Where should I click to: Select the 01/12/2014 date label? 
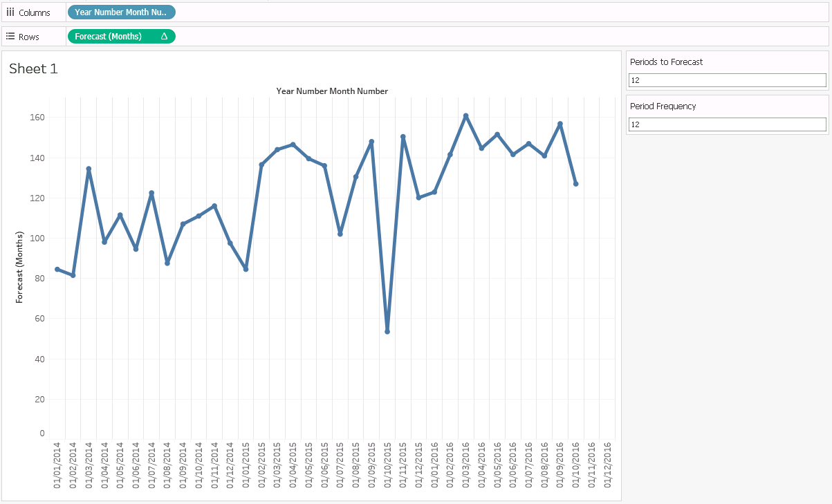[230, 465]
